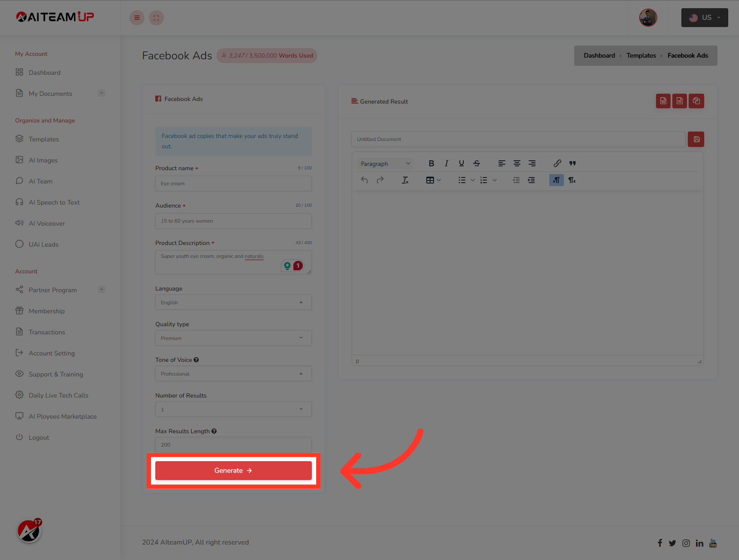Insert a link using the link icon
This screenshot has height=560, width=739.
click(557, 163)
